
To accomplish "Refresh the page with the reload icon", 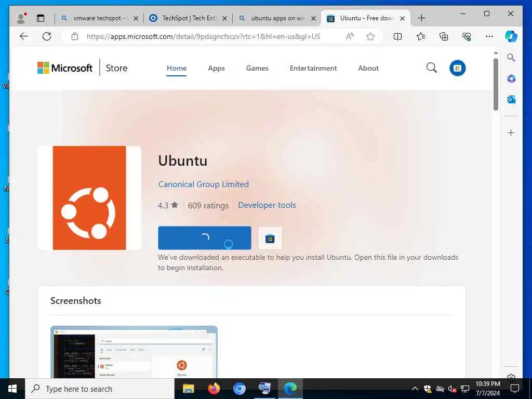I will tap(47, 36).
